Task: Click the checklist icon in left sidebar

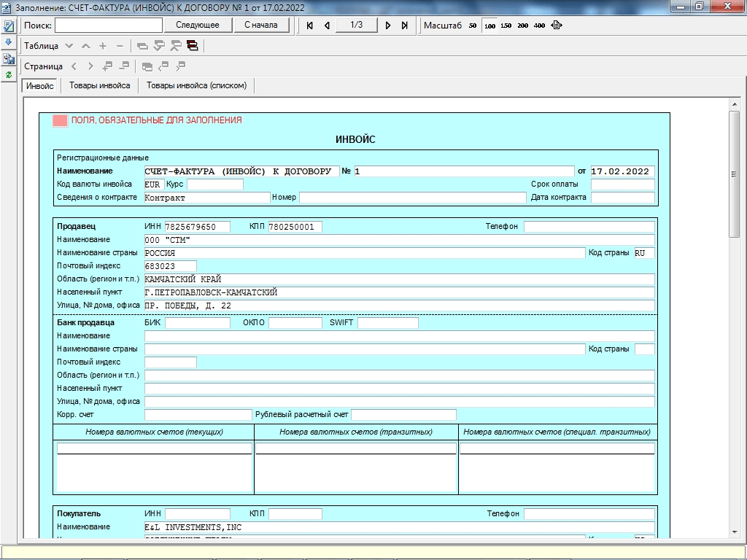Action: [9, 26]
